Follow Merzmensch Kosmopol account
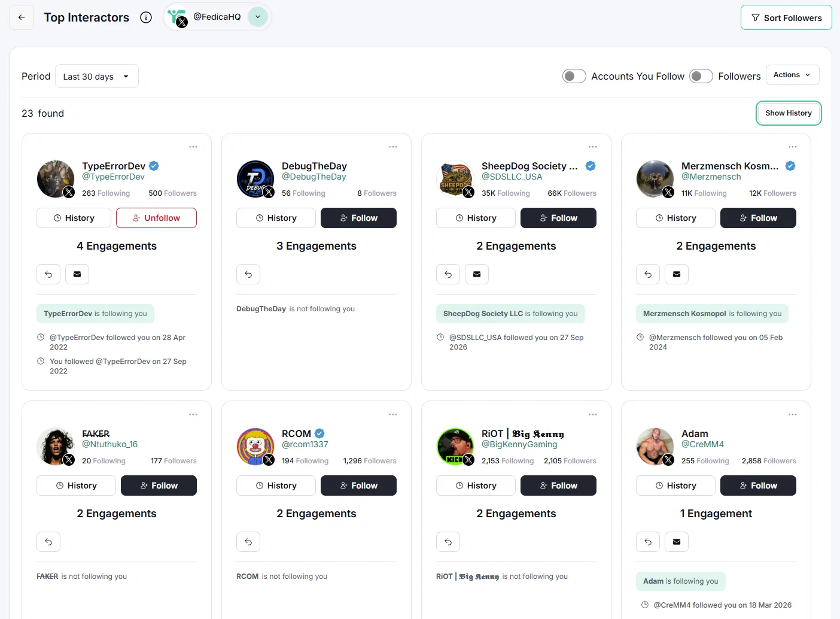 click(x=758, y=218)
